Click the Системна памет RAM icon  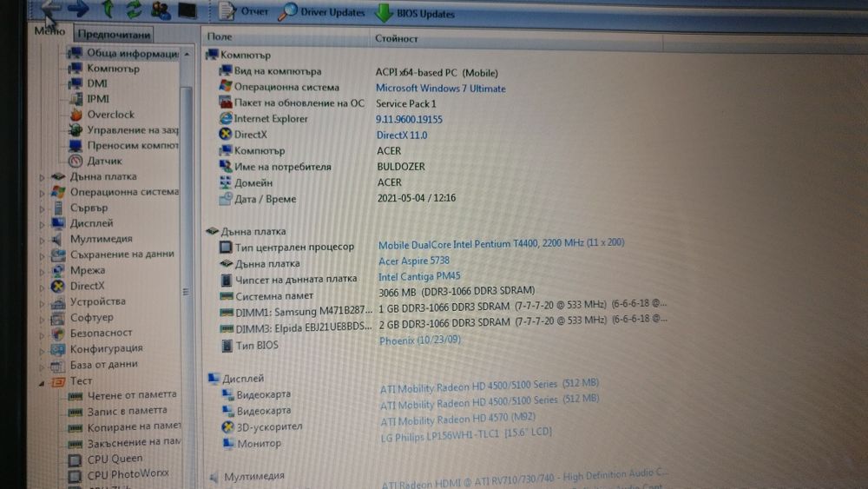point(226,295)
